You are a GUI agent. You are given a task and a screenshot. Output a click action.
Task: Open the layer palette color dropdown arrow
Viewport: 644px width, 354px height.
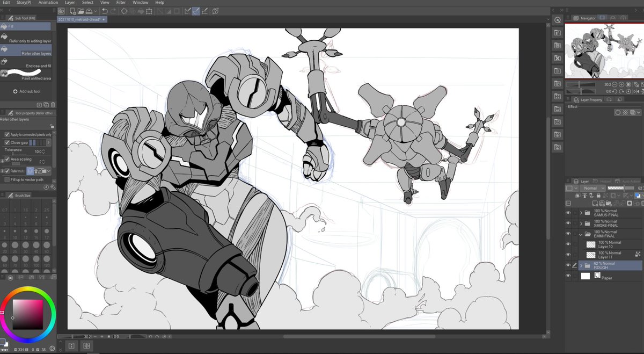(x=575, y=188)
